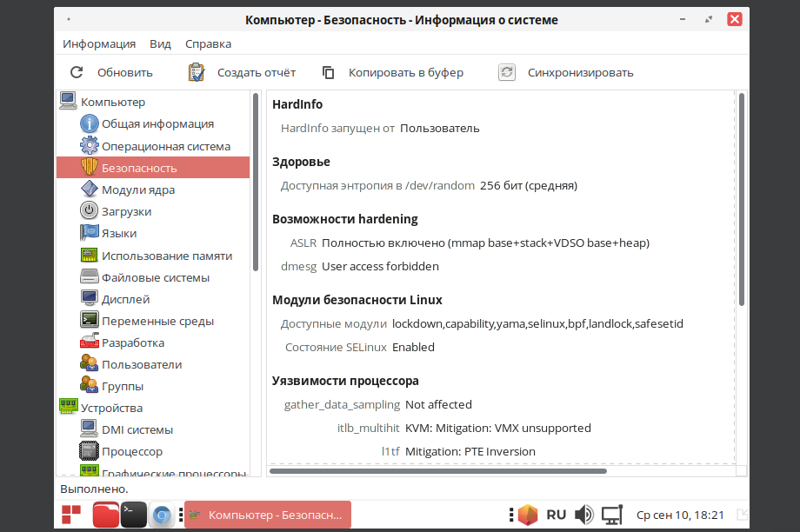Open the Файловые системы section
800x532 pixels.
[x=155, y=277]
